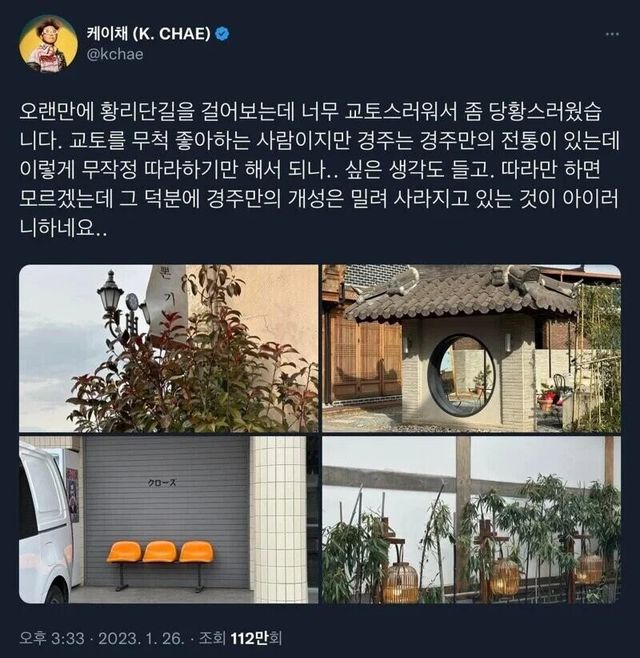Viewport: 640px width, 658px height.
Task: Click the middle orange seat
Action: tap(159, 551)
